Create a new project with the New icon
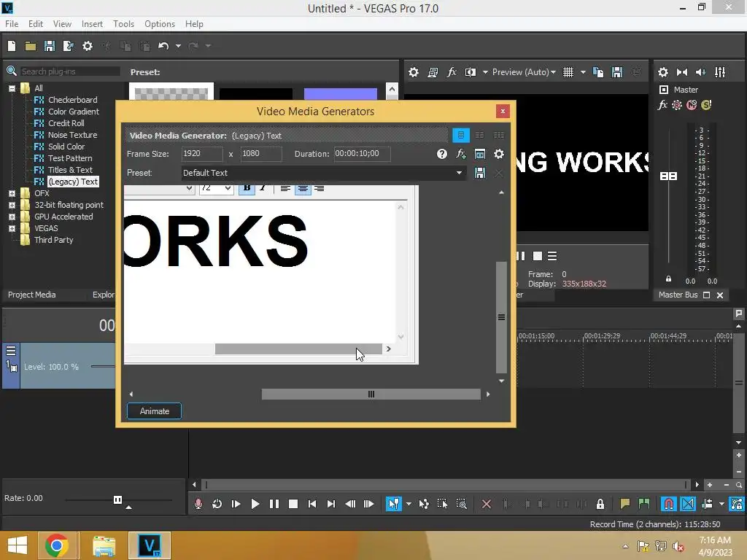 (12, 46)
